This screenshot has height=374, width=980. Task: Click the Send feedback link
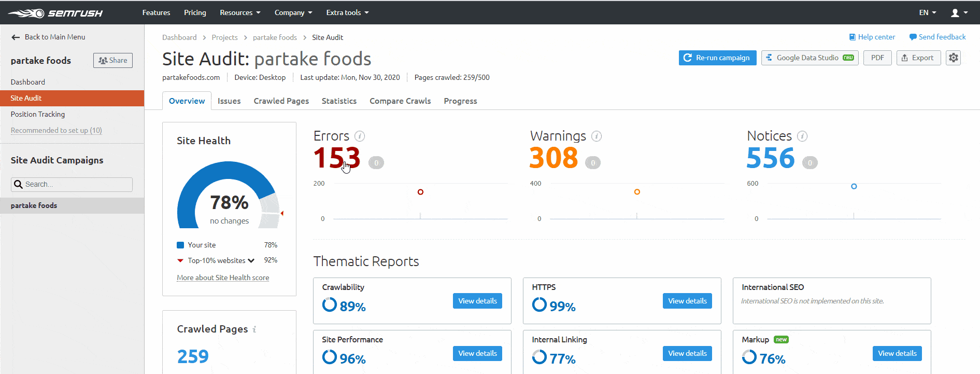tap(938, 37)
